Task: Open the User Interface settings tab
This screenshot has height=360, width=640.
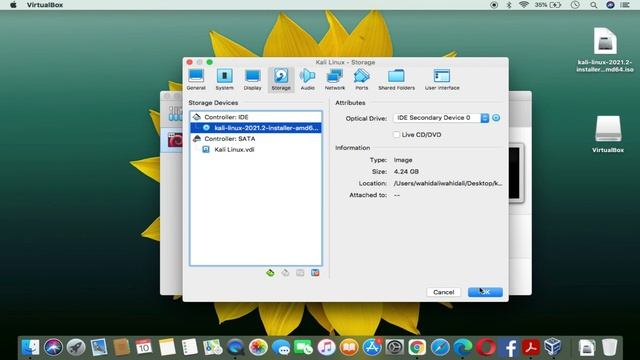Action: pos(442,80)
